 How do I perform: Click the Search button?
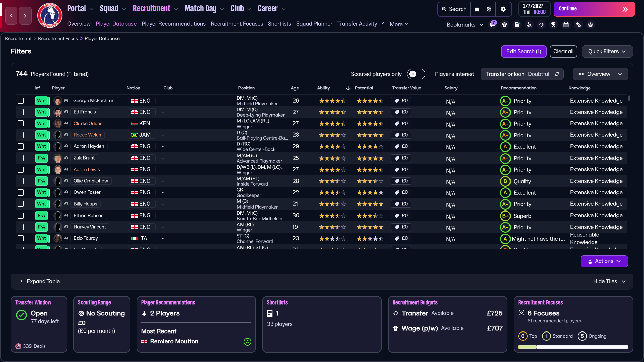[x=454, y=9]
